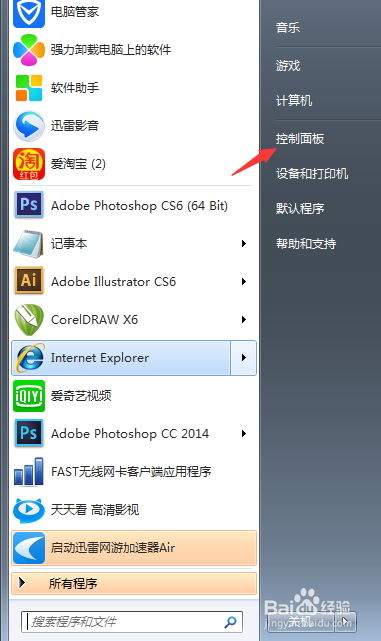Viewport: 381px width, 641px height.
Task: Select the 电脑管家 text label
Action: 75,11
